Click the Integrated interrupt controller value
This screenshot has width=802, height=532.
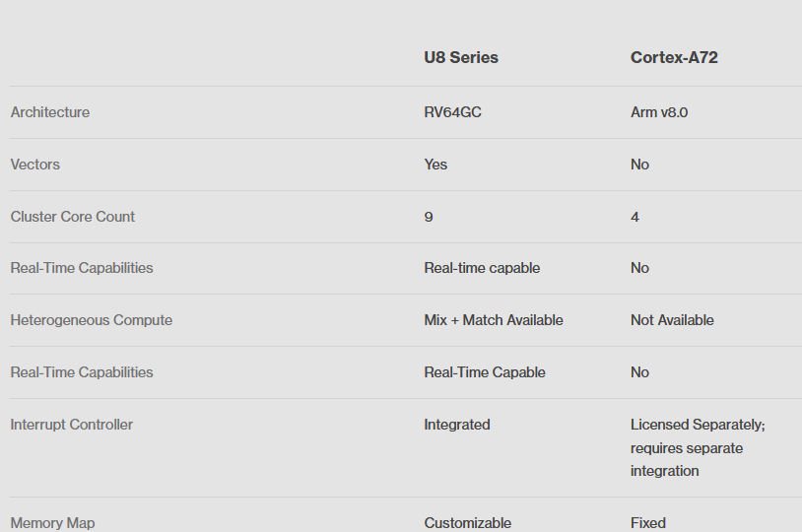[x=457, y=425]
